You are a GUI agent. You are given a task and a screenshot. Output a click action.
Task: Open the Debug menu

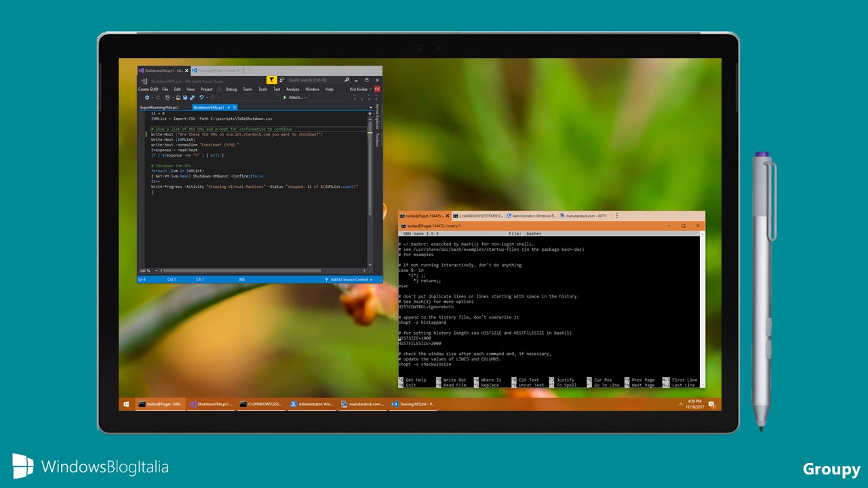231,89
